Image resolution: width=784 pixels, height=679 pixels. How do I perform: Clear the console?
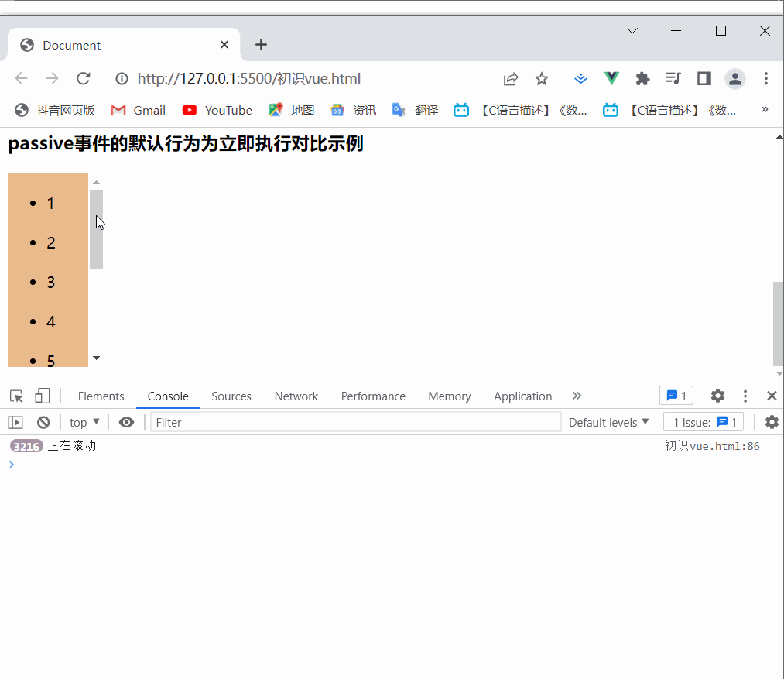tap(43, 422)
